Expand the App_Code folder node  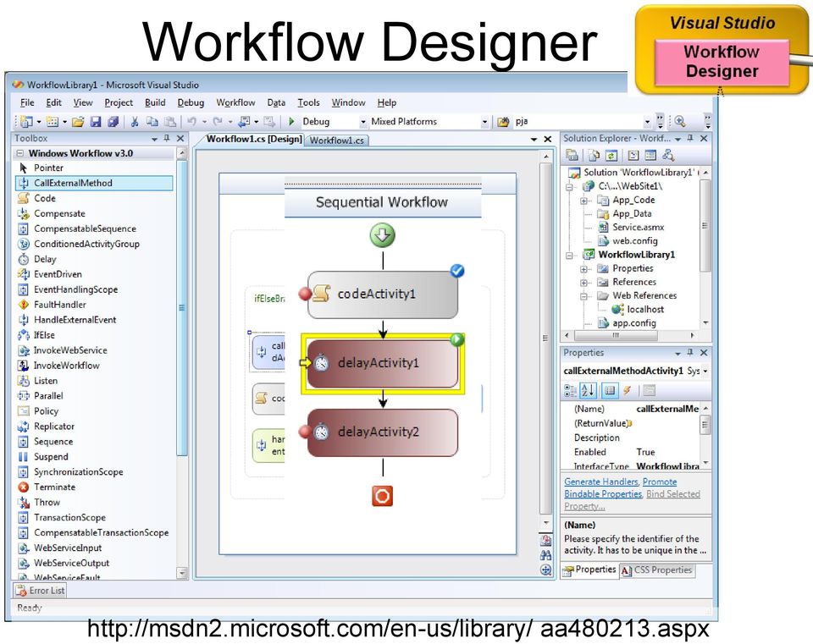[583, 201]
